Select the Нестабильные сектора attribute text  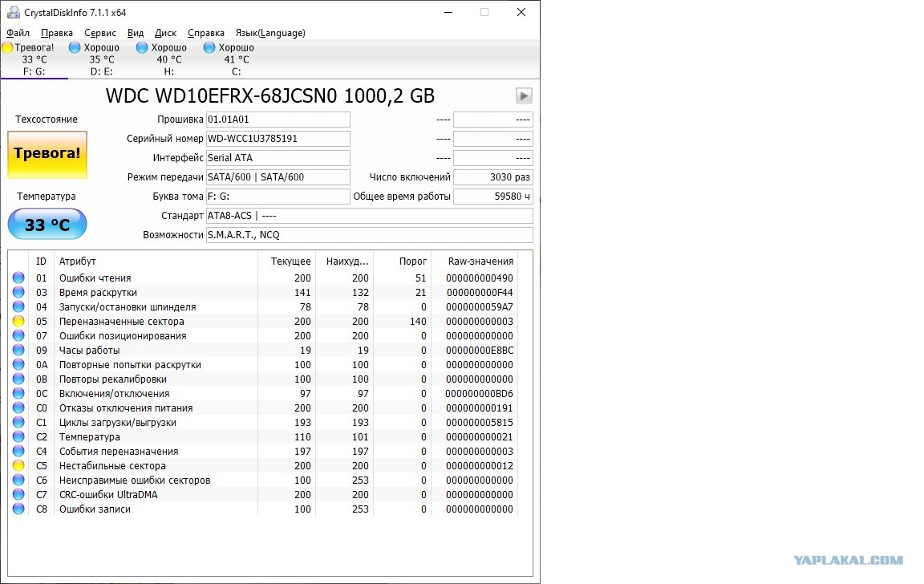click(x=112, y=465)
